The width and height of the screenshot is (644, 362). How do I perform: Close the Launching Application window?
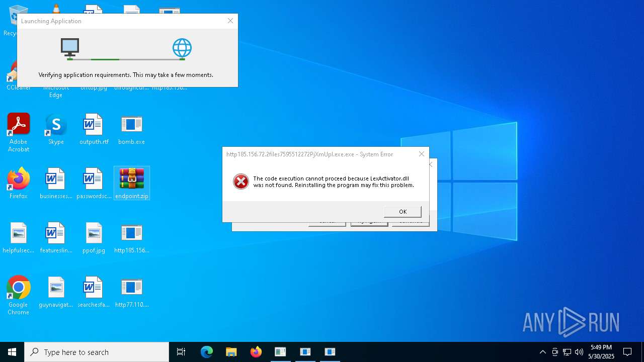pyautogui.click(x=230, y=21)
